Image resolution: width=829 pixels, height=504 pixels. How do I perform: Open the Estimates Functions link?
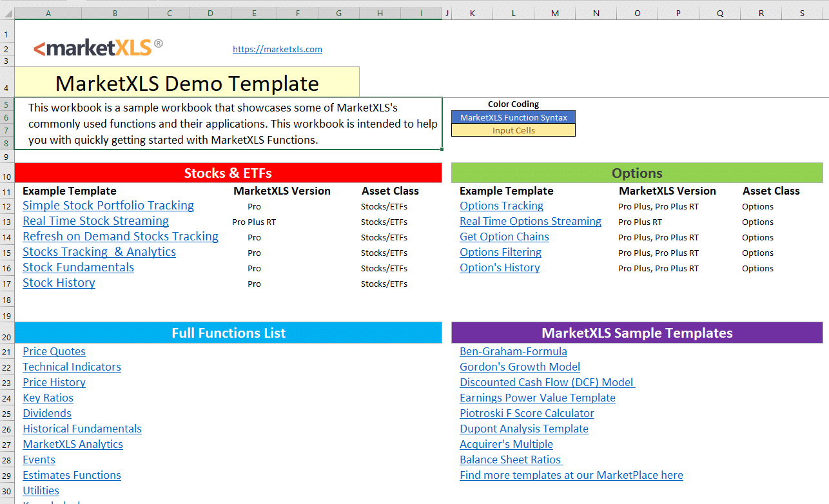[x=72, y=475]
